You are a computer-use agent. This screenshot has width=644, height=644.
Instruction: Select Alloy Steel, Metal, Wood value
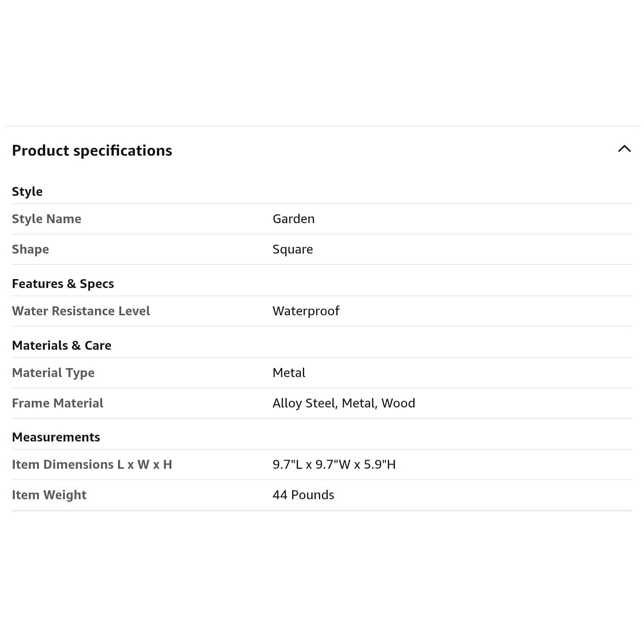click(344, 403)
